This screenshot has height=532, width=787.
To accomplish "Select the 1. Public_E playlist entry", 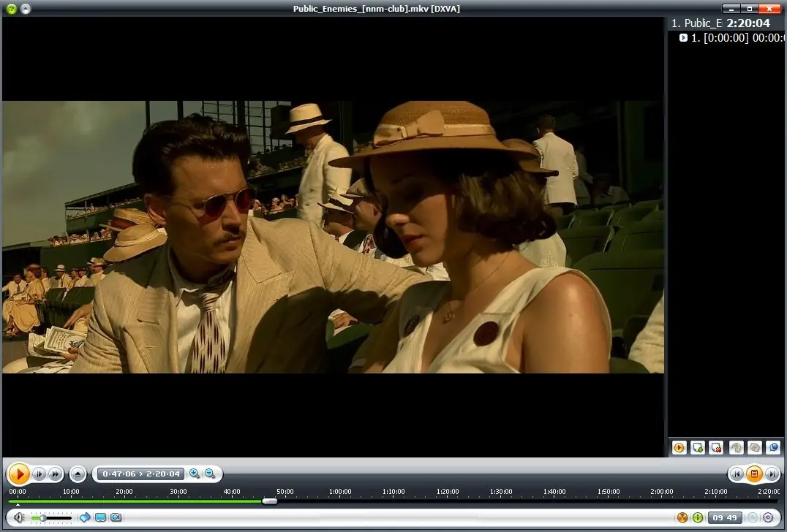I will (x=697, y=23).
